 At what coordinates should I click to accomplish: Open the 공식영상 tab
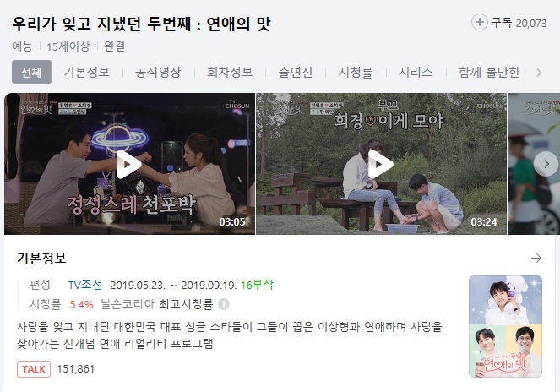158,72
